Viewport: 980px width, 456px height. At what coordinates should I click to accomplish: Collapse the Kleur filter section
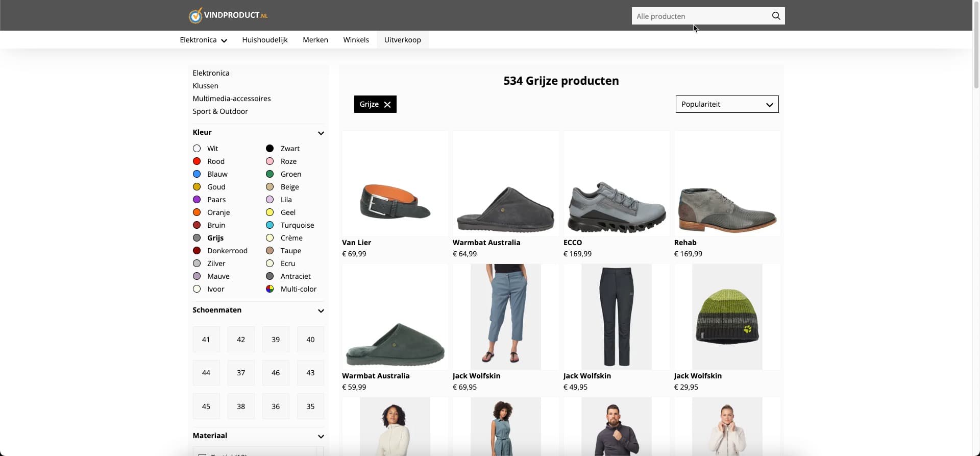point(321,133)
